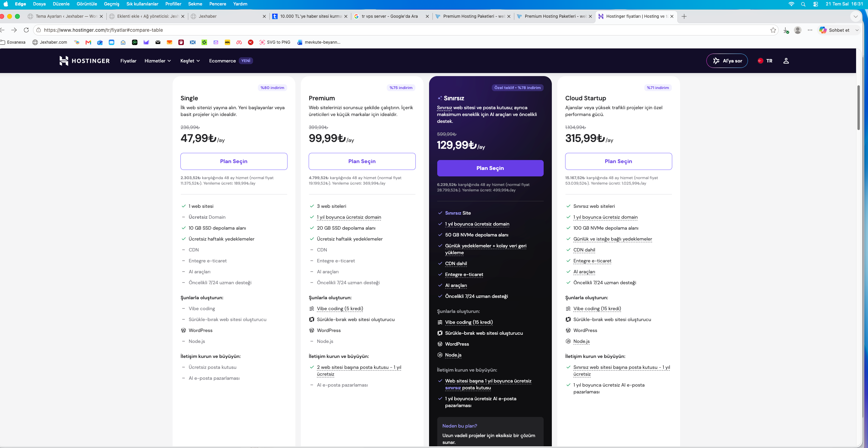Image resolution: width=868 pixels, height=448 pixels.
Task: Click Premium's '1 yıl boyunca ücretsiz domain' link
Action: [349, 217]
